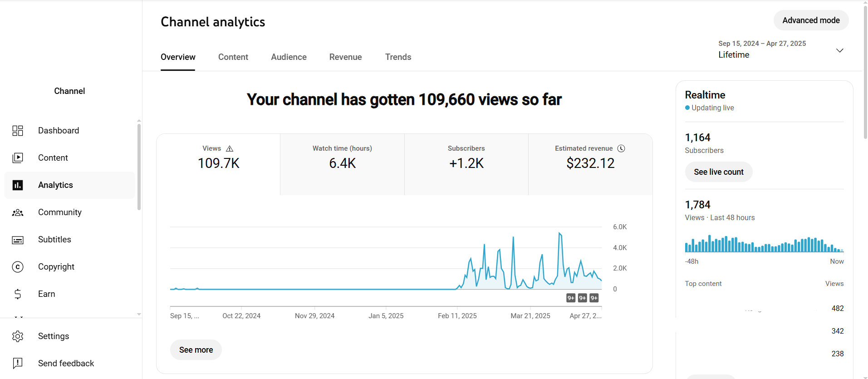Open the Dashboard icon in sidebar
The image size is (868, 379).
[18, 131]
